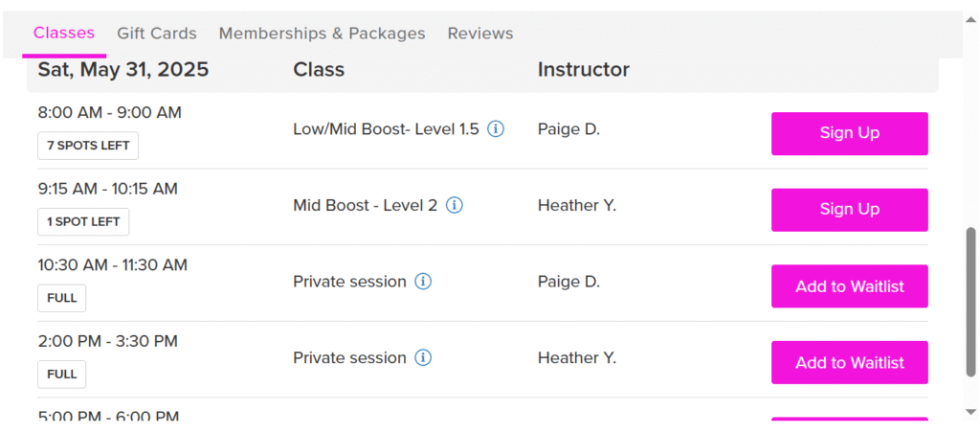Sign Up for the 8:00 AM class
Image resolution: width=980 pixels, height=433 pixels.
coord(850,133)
